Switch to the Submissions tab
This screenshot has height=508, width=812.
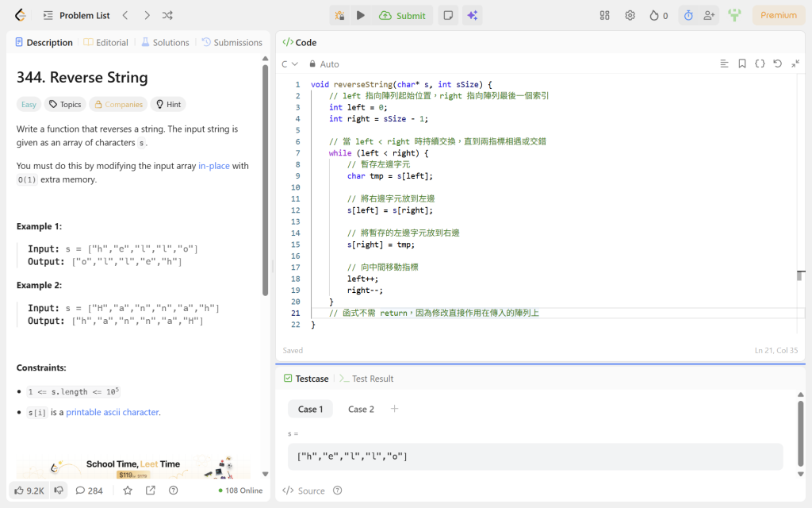click(x=232, y=43)
